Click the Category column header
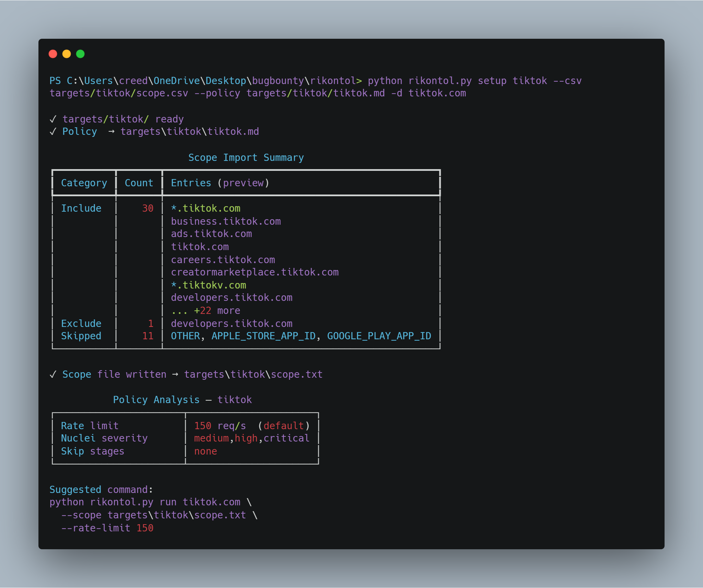Screen dimensions: 703x588 (84, 183)
